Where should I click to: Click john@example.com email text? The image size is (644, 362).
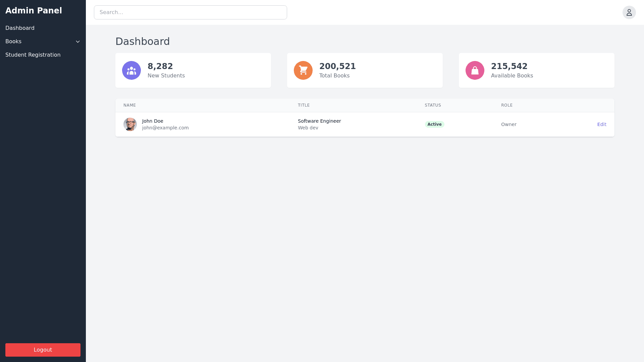(x=165, y=128)
